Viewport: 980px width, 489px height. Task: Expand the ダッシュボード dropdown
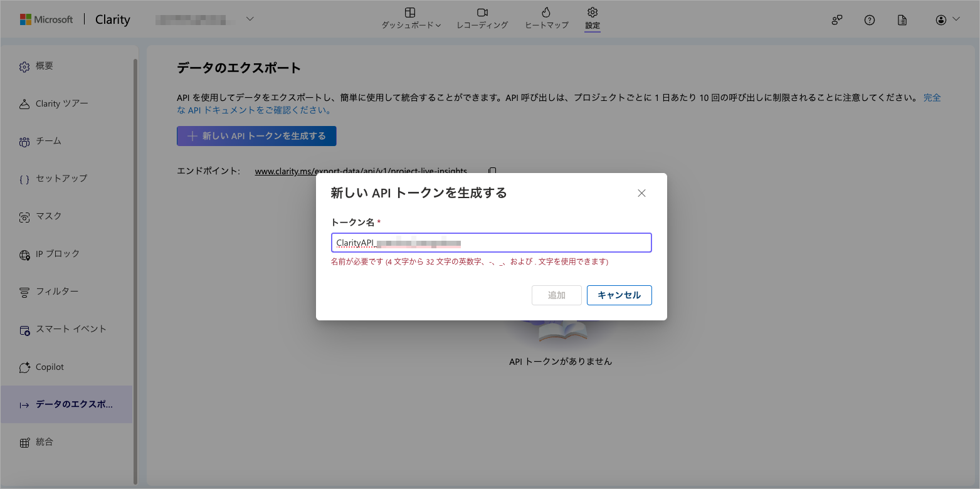[411, 18]
